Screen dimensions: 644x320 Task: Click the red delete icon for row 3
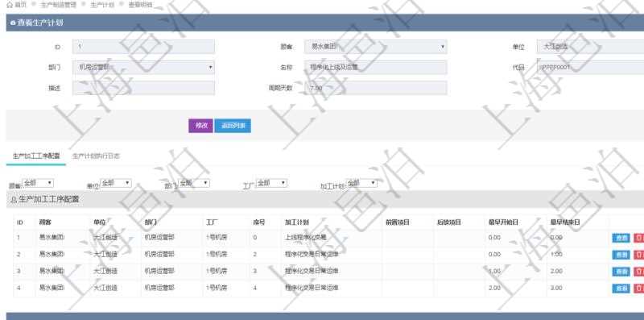pyautogui.click(x=638, y=272)
